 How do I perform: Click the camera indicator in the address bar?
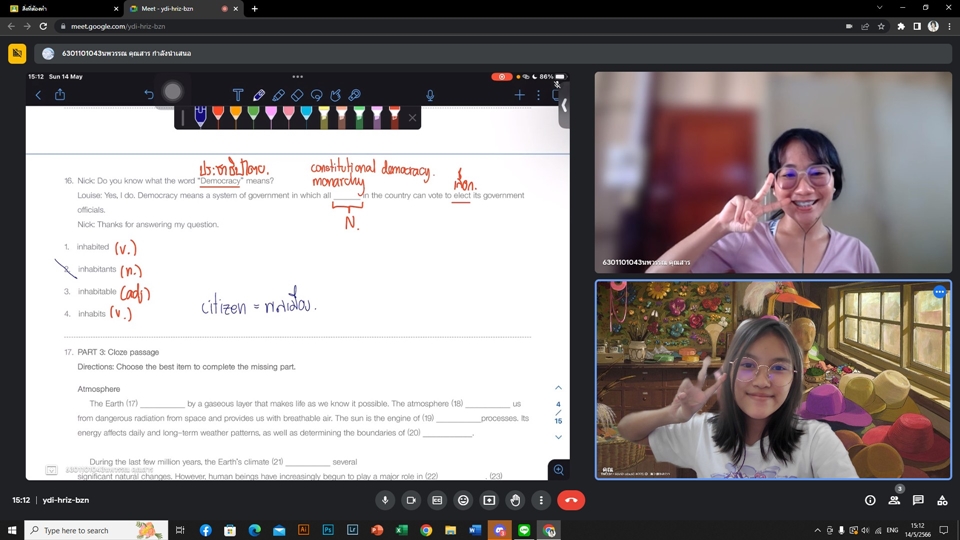(849, 26)
